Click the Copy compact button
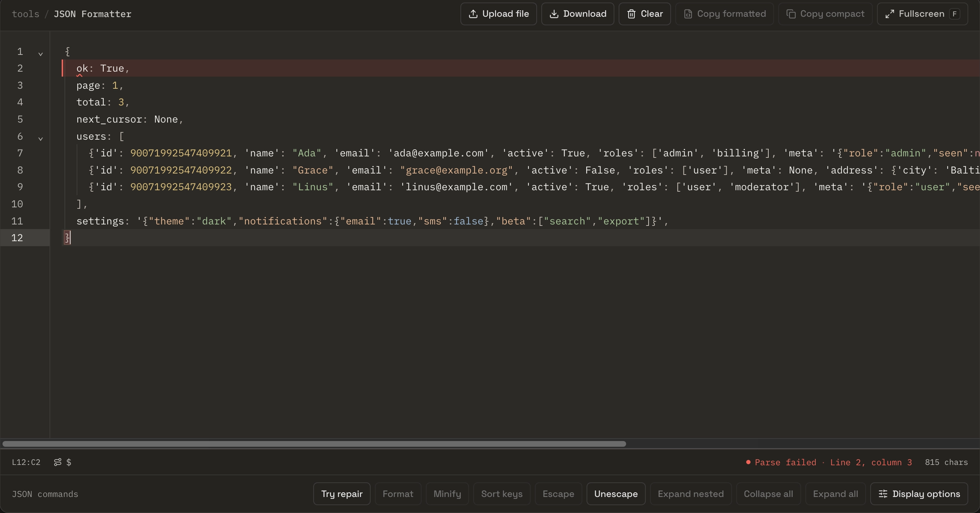 [x=825, y=14]
